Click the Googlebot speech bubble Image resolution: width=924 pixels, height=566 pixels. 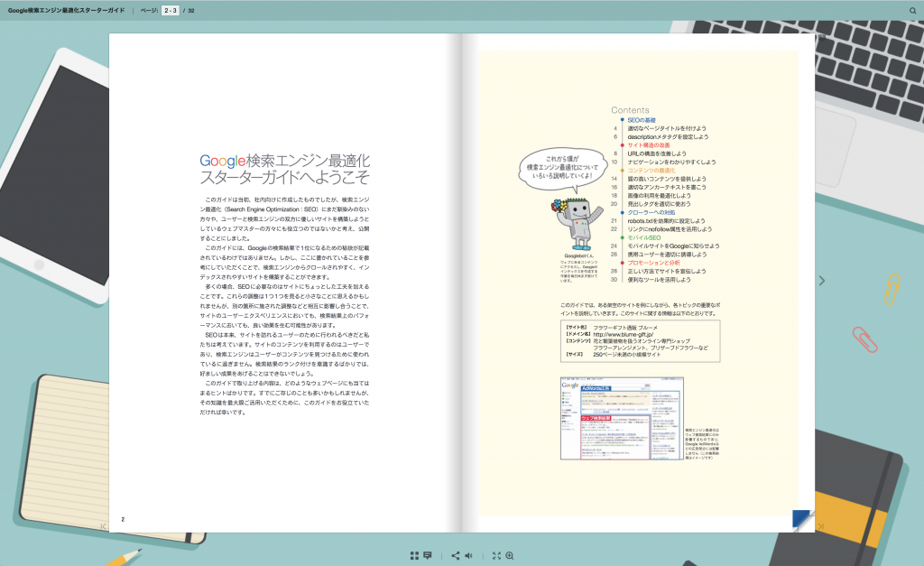pos(562,168)
